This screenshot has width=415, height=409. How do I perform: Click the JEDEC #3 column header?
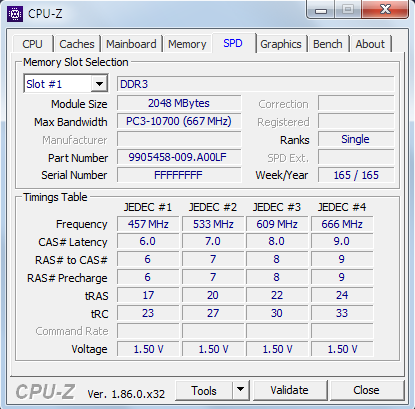coord(277,207)
